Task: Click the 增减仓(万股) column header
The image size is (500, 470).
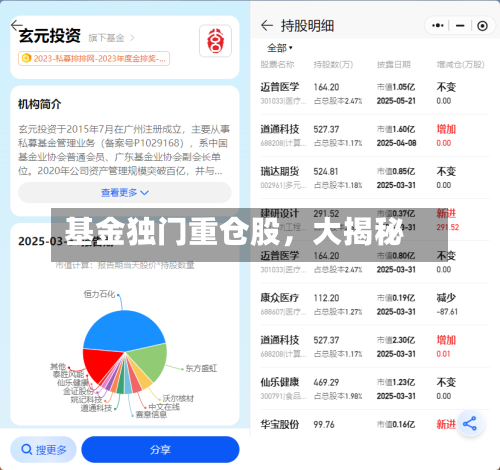Action: click(x=460, y=65)
